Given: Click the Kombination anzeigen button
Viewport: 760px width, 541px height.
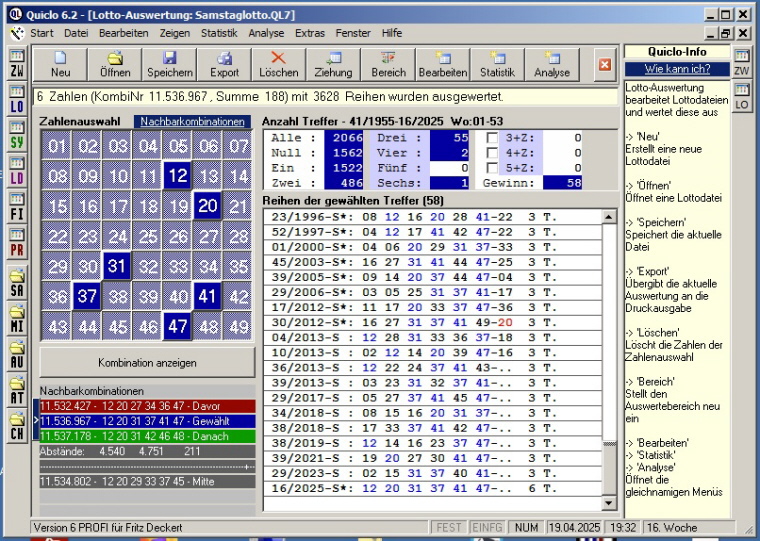Looking at the screenshot, I should [x=147, y=362].
